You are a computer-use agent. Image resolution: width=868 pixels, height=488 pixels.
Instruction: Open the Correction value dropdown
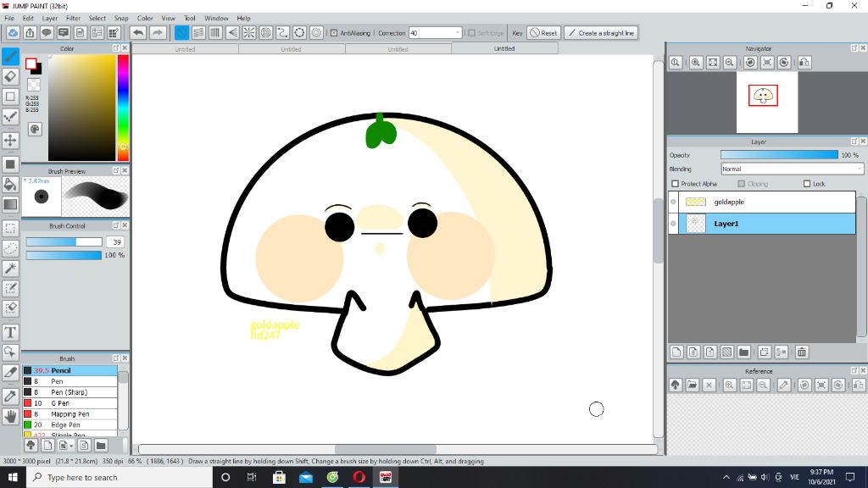[x=457, y=33]
